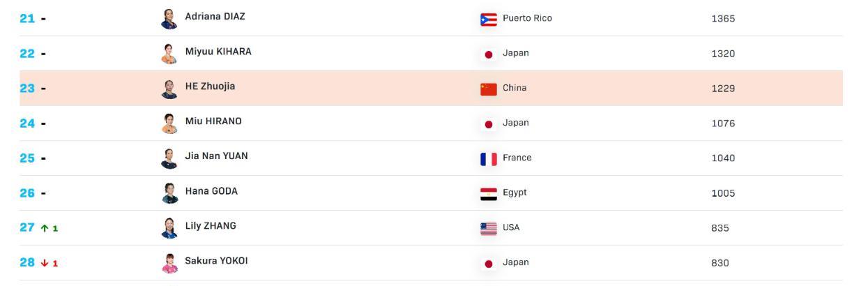Click the green up arrow beside rank 27
868x286 pixels.
pyautogui.click(x=45, y=228)
